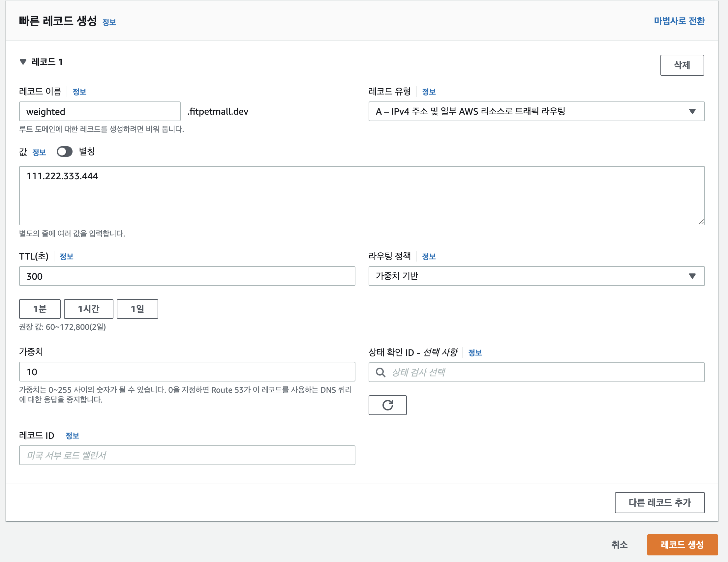Click 다른 레코드 추가 button
Image resolution: width=728 pixels, height=562 pixels.
tap(659, 503)
